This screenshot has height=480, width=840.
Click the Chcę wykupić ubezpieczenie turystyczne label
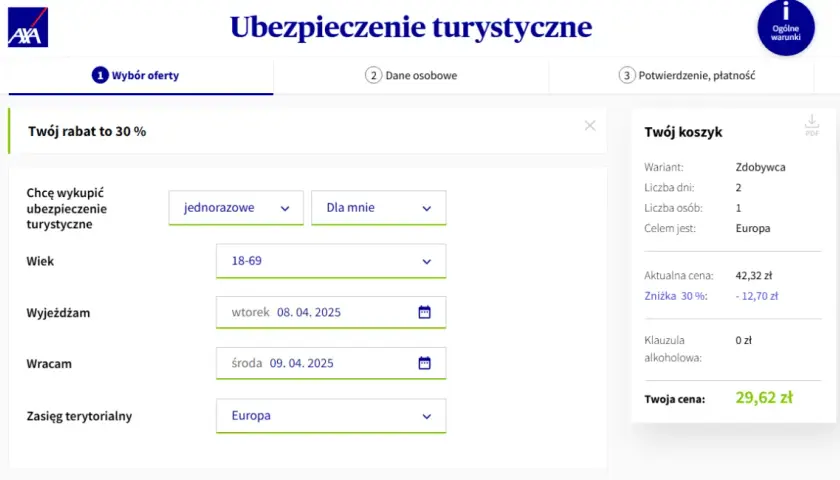pyautogui.click(x=66, y=208)
